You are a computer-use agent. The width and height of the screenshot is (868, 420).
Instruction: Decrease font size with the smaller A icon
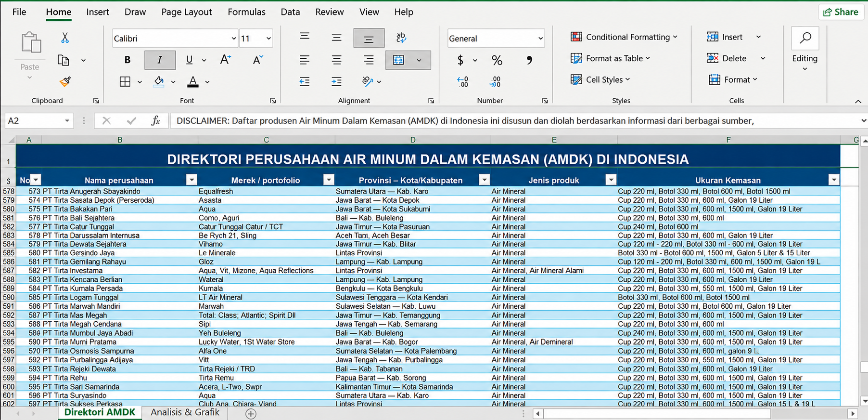pyautogui.click(x=258, y=60)
